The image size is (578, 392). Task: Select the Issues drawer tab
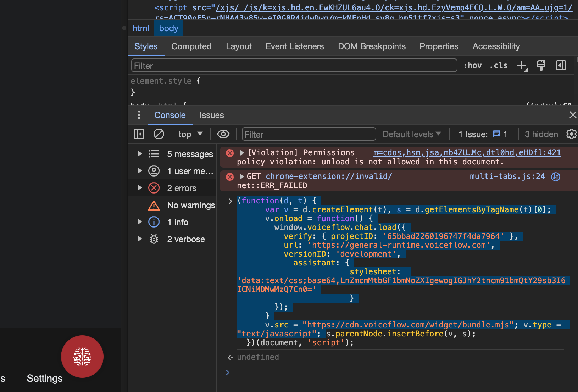click(212, 115)
